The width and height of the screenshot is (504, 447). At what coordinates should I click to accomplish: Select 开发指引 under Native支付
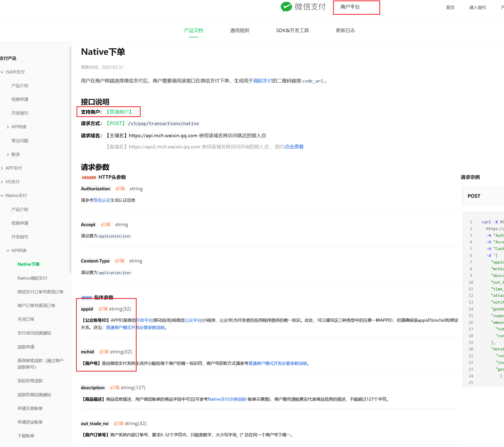[x=20, y=237]
